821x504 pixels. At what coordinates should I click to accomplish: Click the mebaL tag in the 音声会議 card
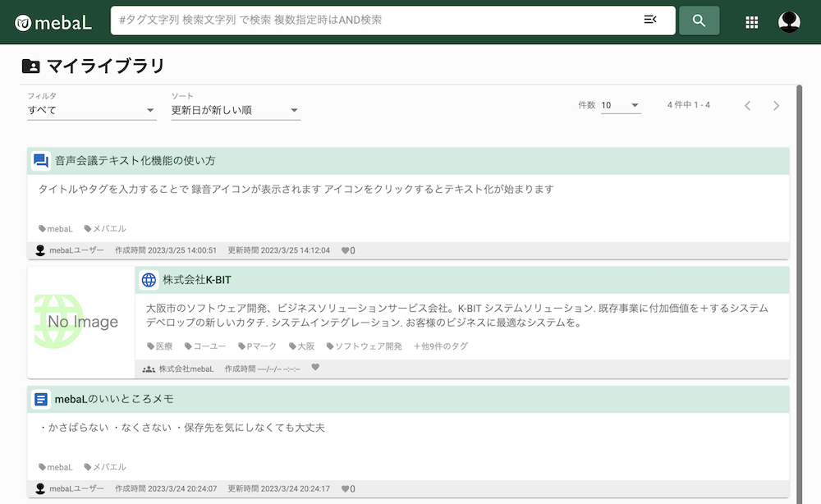(56, 229)
